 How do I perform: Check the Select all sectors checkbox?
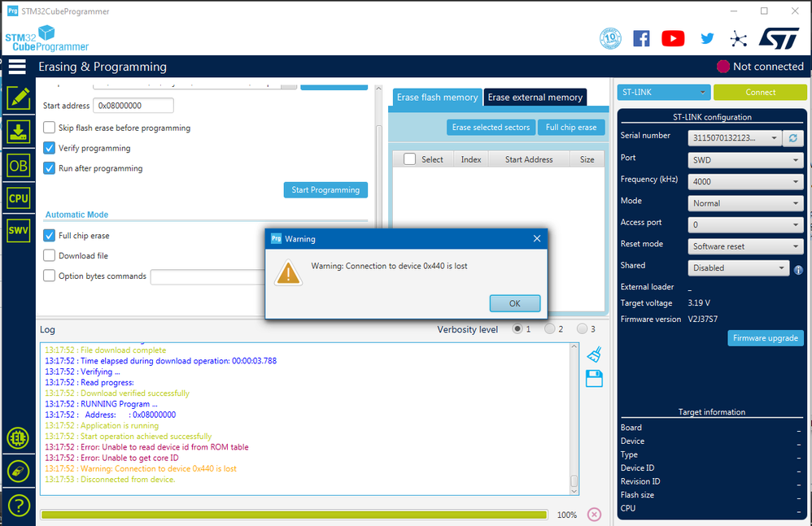tap(409, 159)
